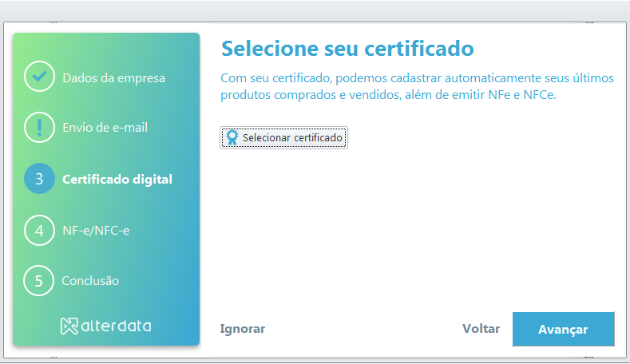
Task: Click the certificate ribbon icon
Action: 232,137
